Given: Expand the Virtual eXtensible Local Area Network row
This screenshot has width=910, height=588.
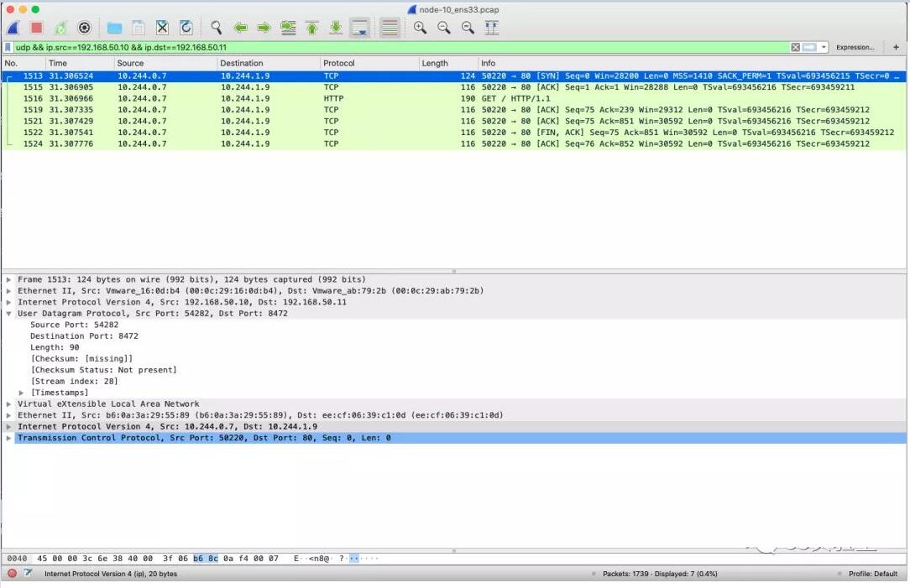Looking at the screenshot, I should [x=9, y=404].
